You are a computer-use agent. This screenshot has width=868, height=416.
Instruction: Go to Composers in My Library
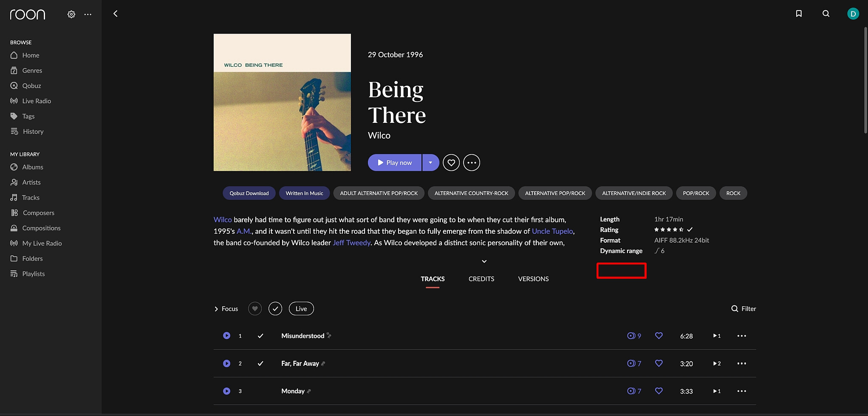[x=38, y=213]
